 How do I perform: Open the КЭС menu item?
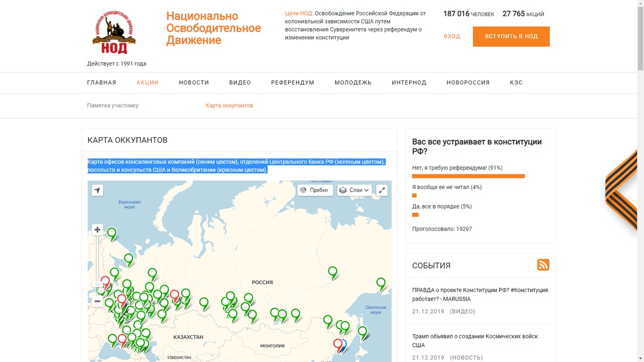(516, 82)
